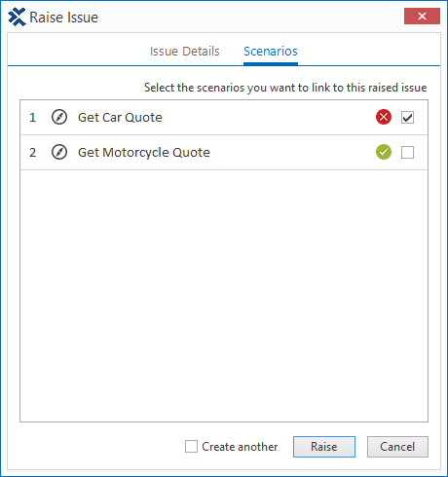Click the compass icon beside Get Car Quote
This screenshot has height=477, width=448.
tap(59, 117)
